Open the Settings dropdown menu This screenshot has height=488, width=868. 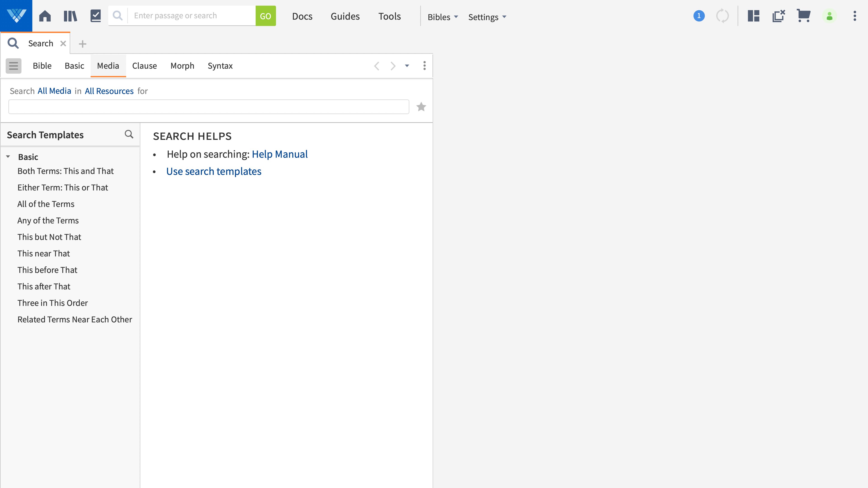487,17
